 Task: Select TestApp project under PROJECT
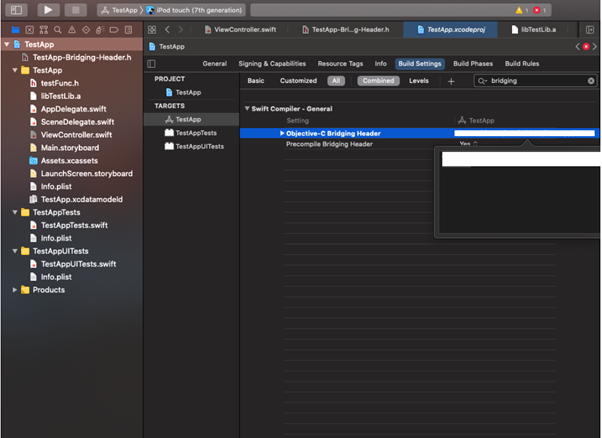184,93
